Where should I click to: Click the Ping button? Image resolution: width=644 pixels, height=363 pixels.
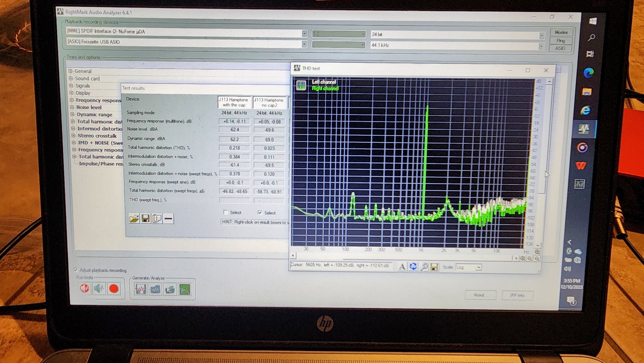pos(561,41)
